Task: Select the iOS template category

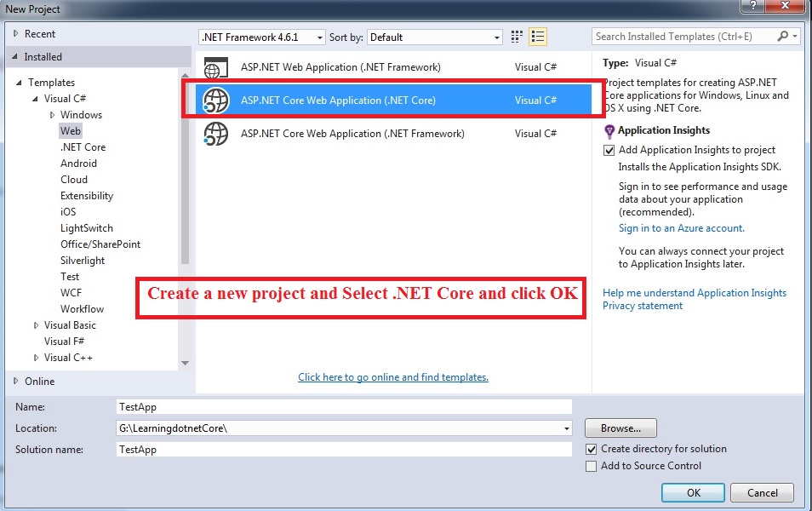Action: 68,212
